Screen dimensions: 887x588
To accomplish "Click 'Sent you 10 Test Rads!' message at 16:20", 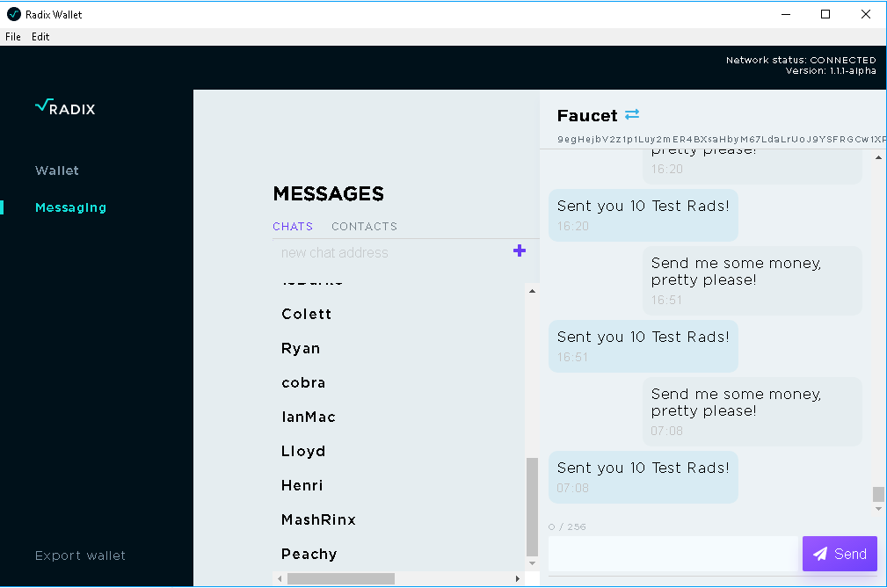I will (643, 214).
